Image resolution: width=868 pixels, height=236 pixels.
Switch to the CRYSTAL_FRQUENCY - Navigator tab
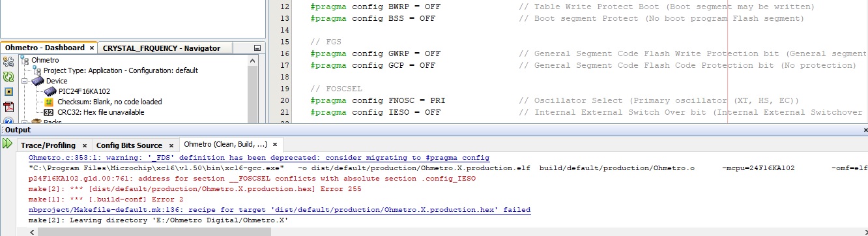(161, 48)
